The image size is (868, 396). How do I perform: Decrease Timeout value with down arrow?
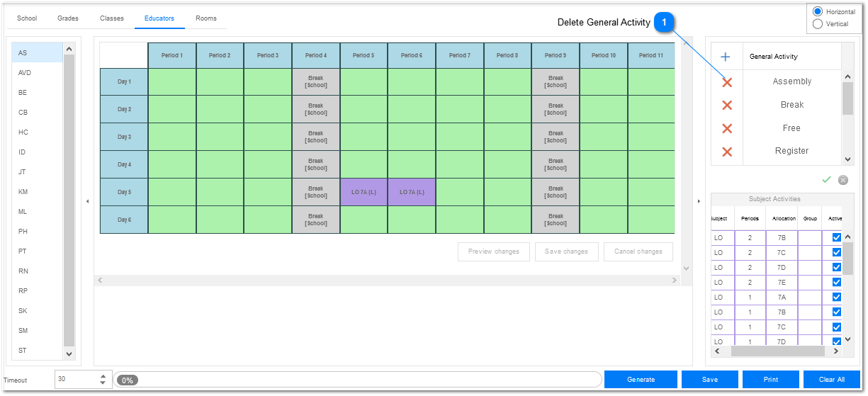pyautogui.click(x=103, y=383)
